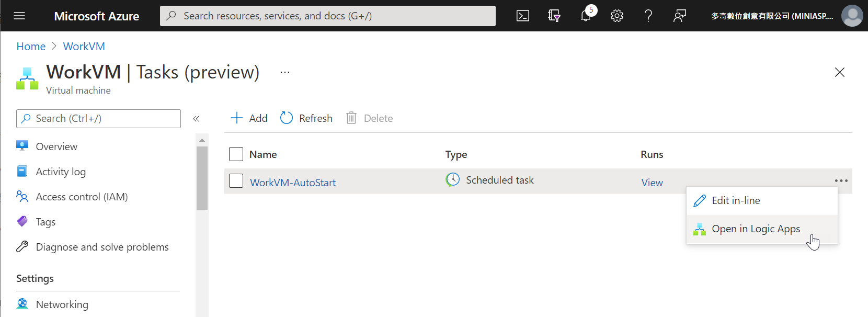This screenshot has width=868, height=317.
Task: Click the left menu scrollbar thumb
Action: tap(202, 178)
